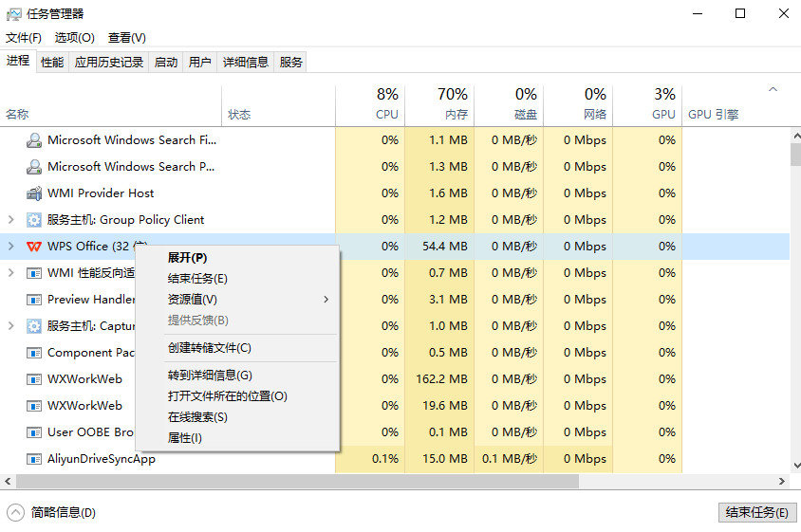Select the 进程 tab
Image resolution: width=801 pixels, height=532 pixels.
(18, 61)
